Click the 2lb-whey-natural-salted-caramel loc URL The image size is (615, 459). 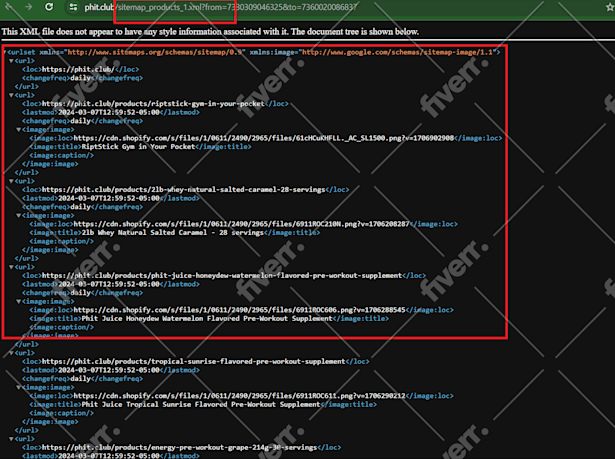184,189
